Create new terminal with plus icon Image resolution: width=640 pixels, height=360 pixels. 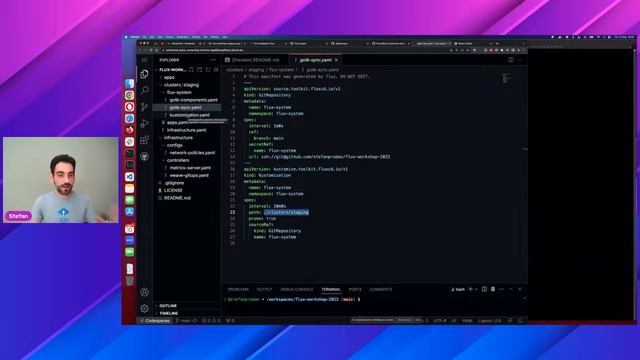click(471, 289)
